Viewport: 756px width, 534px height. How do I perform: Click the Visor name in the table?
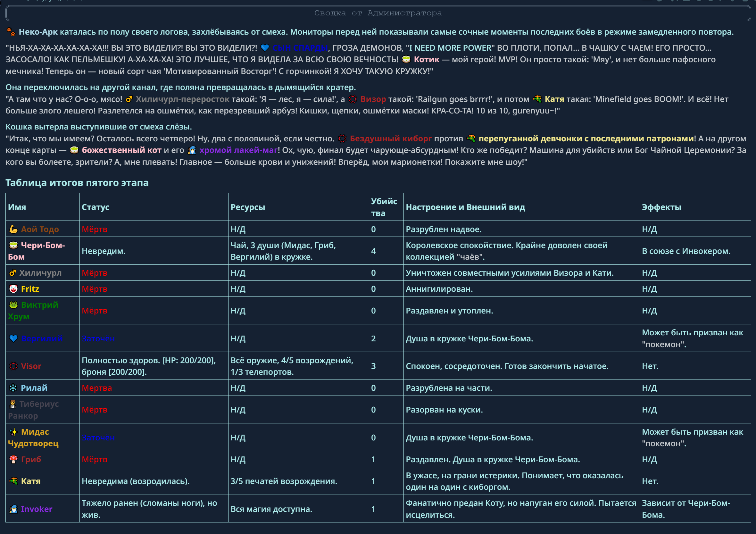[x=31, y=366]
